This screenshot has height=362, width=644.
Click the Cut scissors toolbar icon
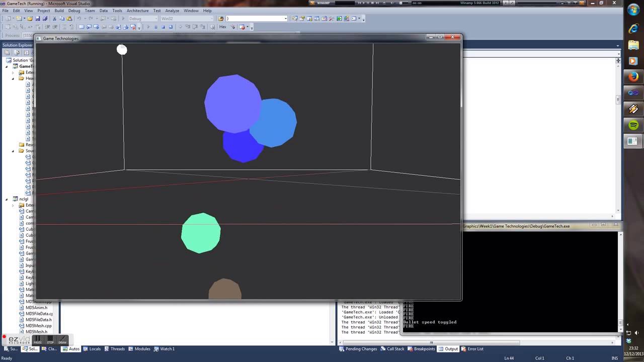[x=54, y=19]
